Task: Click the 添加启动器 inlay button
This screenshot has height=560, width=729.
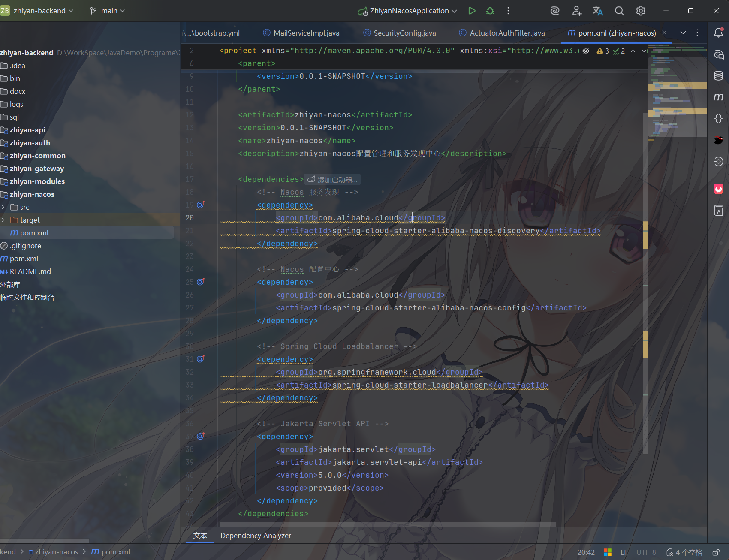Action: [332, 180]
